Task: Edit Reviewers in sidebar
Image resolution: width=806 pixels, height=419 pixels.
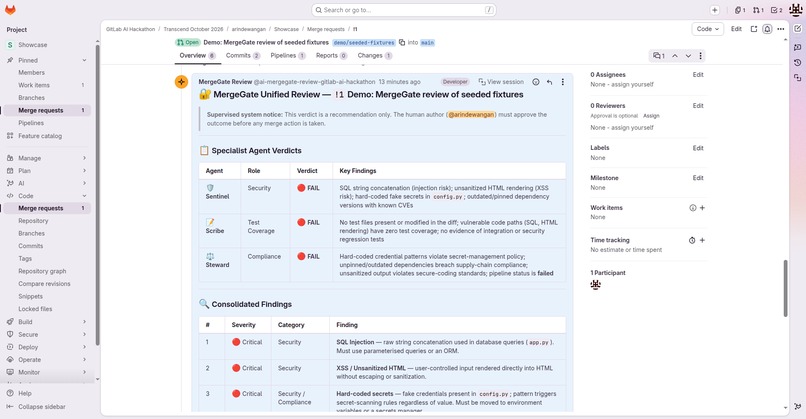Action: (698, 105)
